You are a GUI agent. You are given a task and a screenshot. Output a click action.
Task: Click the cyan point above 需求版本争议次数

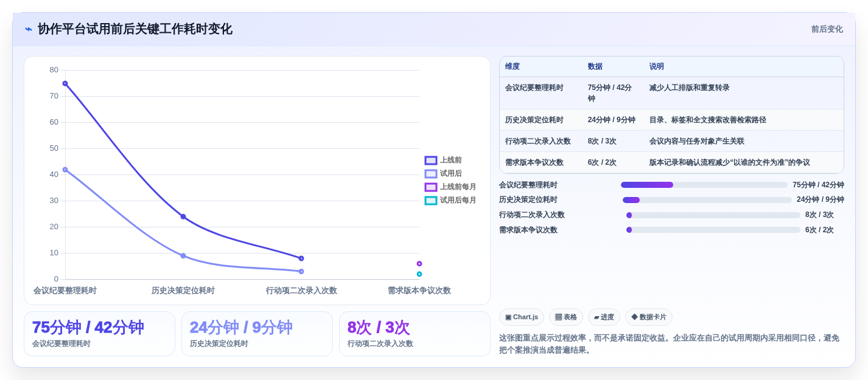tap(419, 274)
